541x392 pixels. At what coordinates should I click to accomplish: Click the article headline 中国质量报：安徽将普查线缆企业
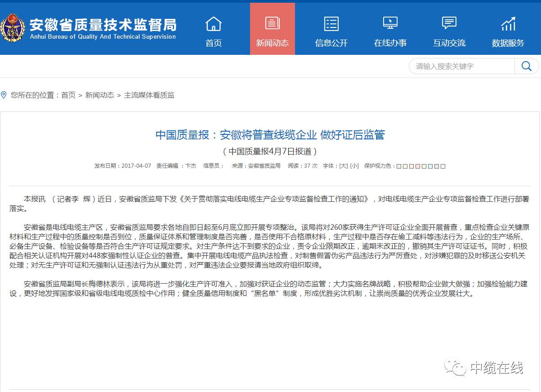tap(270, 135)
